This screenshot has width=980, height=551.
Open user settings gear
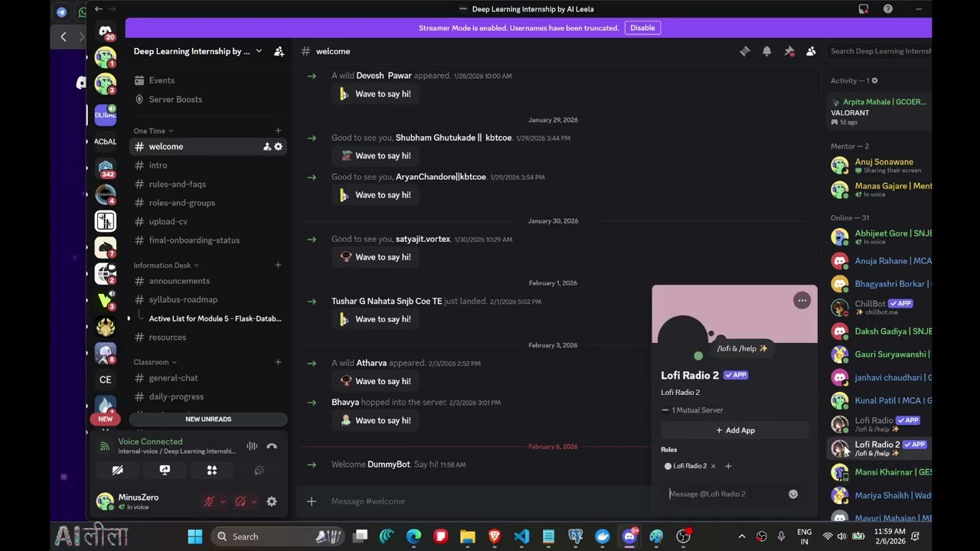(x=271, y=501)
